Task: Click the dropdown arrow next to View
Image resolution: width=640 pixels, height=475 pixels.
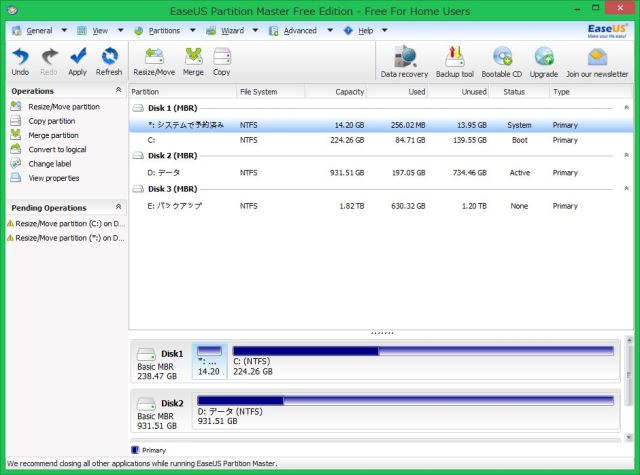Action: coord(120,30)
